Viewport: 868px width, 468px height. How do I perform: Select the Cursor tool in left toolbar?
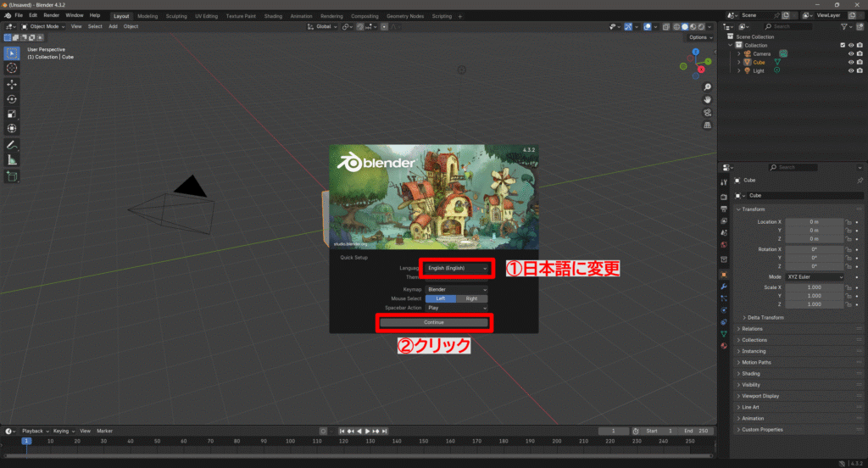(x=12, y=68)
